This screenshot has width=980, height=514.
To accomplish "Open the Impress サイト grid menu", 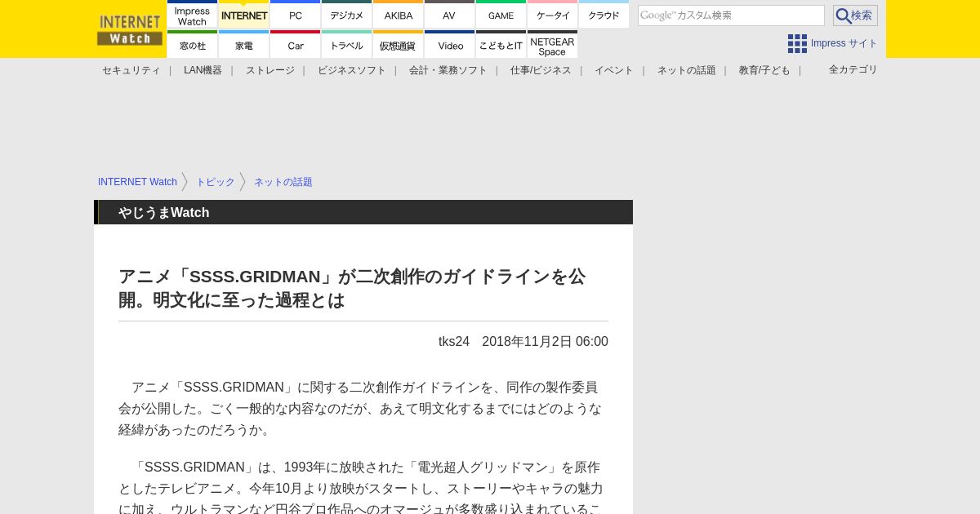I will [832, 43].
